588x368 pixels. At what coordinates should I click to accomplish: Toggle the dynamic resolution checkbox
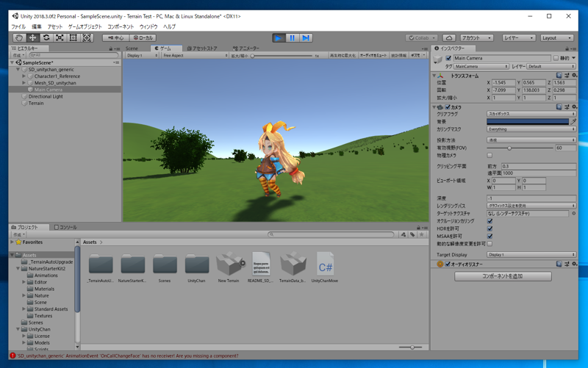[490, 244]
